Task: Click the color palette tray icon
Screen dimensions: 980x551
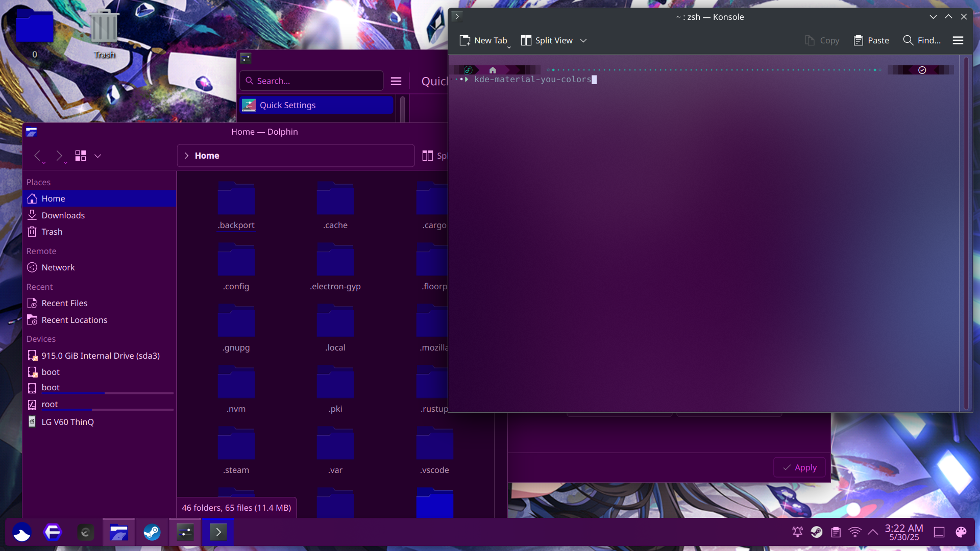Action: (961, 533)
